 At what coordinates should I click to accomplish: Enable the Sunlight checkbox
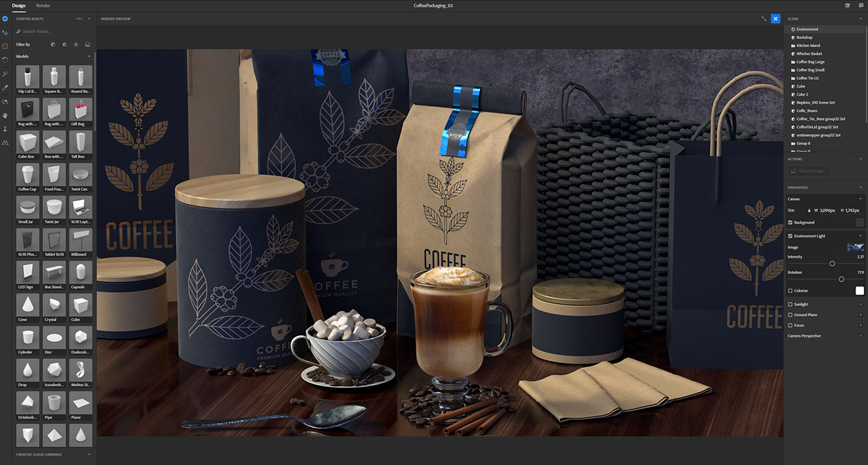coord(790,304)
